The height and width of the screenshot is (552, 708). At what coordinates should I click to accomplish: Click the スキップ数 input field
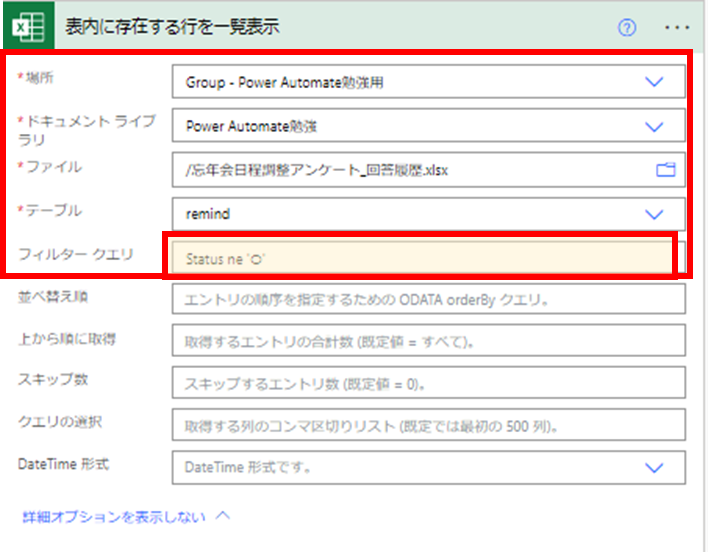429,383
